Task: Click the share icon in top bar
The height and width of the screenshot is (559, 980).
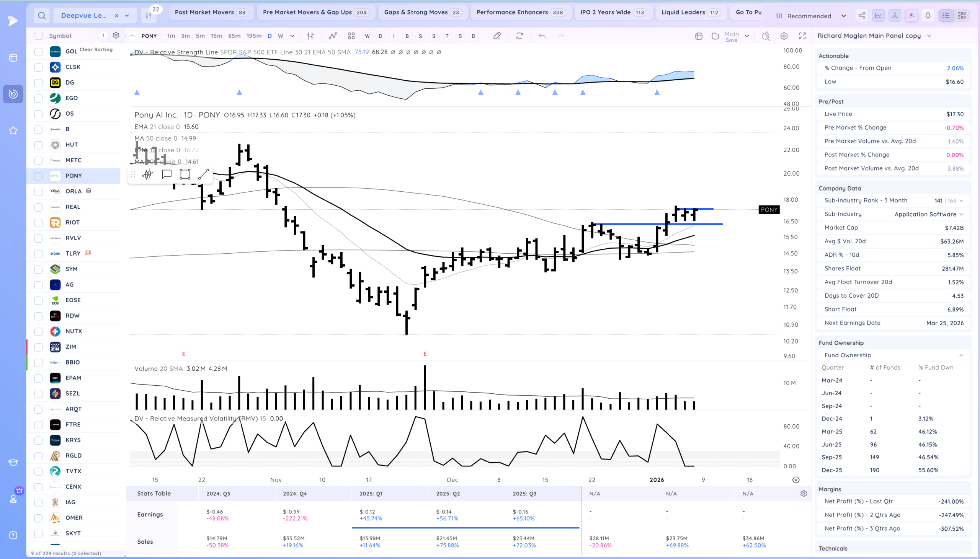Action: point(862,15)
